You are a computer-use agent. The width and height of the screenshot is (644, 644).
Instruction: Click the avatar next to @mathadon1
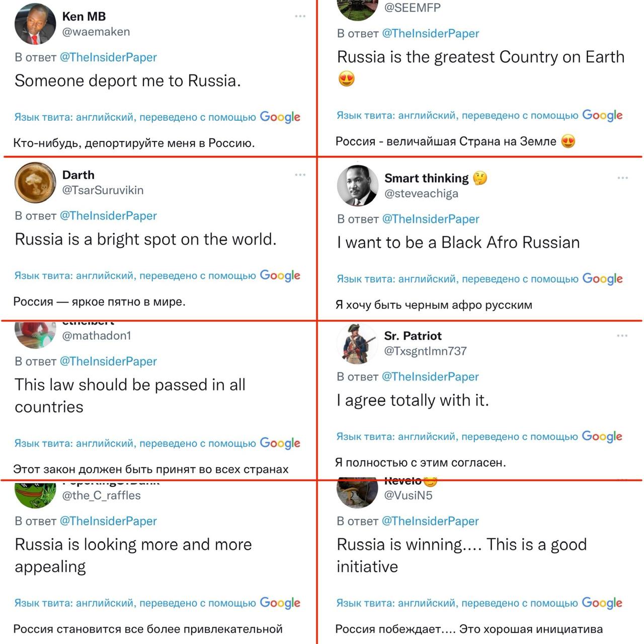click(x=35, y=334)
